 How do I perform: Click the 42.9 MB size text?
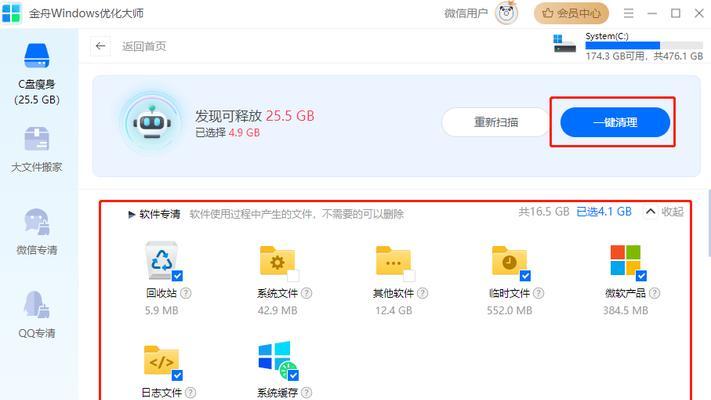278,311
